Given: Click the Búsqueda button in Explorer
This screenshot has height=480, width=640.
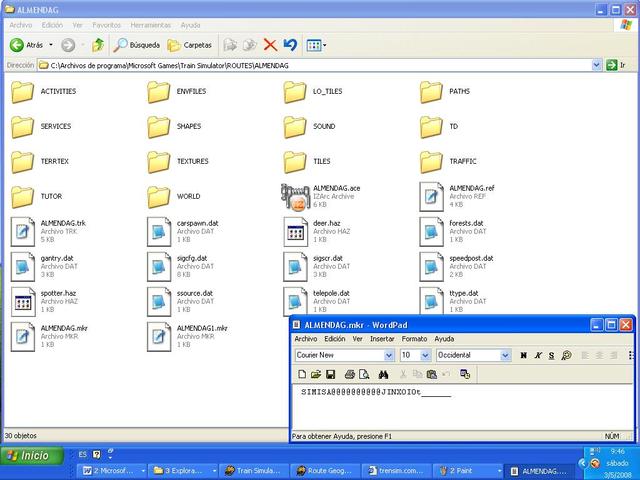Looking at the screenshot, I should (x=137, y=45).
